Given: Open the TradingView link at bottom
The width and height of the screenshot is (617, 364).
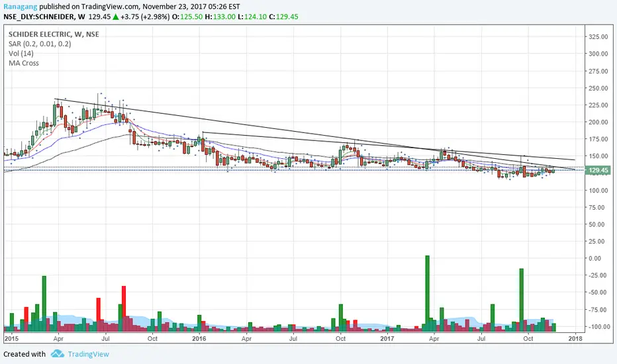Looking at the screenshot, I should pyautogui.click(x=88, y=354).
